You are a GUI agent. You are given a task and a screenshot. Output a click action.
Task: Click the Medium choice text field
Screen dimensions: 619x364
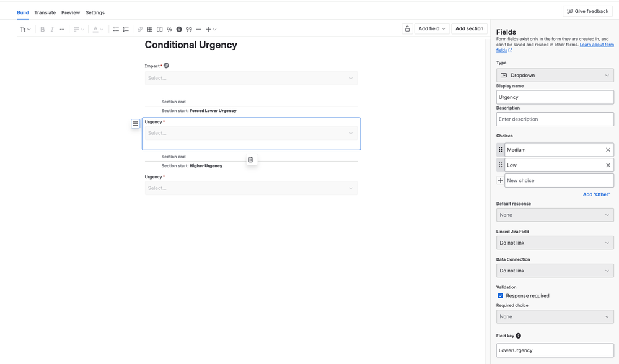click(554, 150)
